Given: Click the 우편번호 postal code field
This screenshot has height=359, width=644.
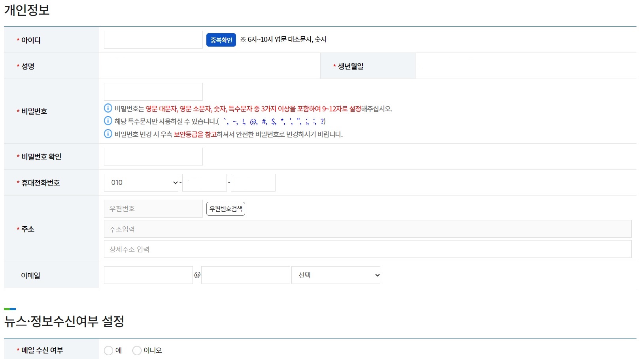Looking at the screenshot, I should (153, 209).
